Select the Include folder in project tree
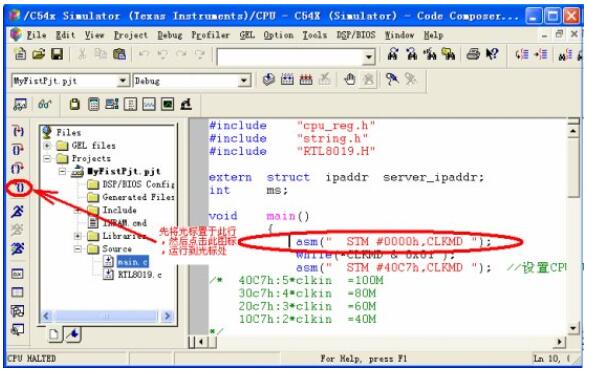This screenshot has height=374, width=594. tap(119, 210)
